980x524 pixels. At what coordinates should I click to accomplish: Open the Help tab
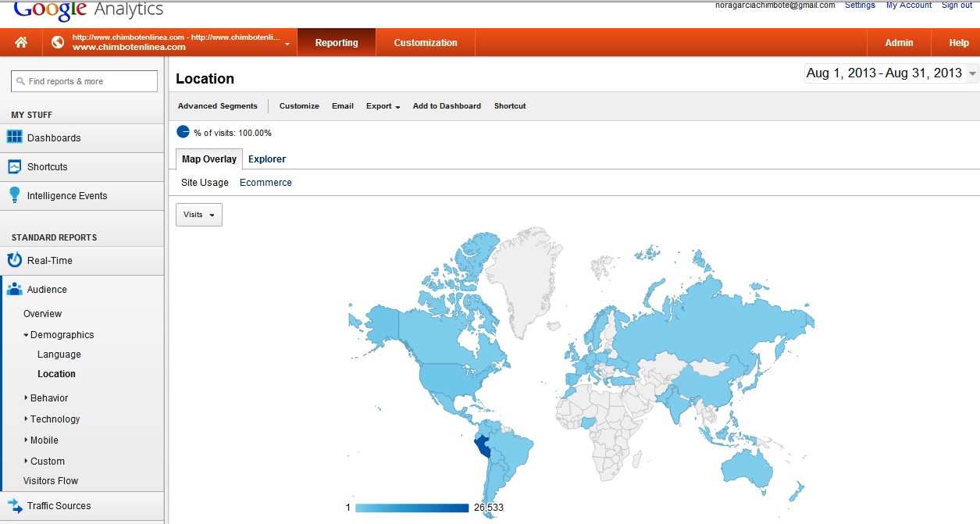point(959,42)
